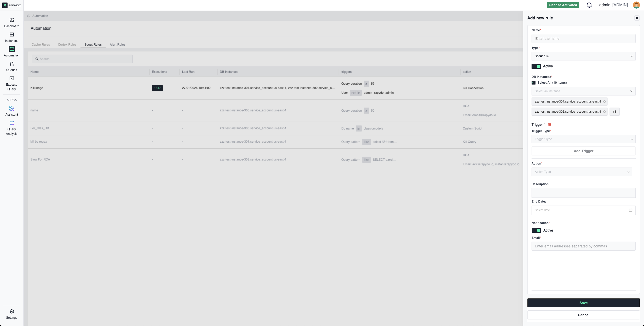Open Settings gear in sidebar
Screen dimensions: 644x326
(x=12, y=312)
